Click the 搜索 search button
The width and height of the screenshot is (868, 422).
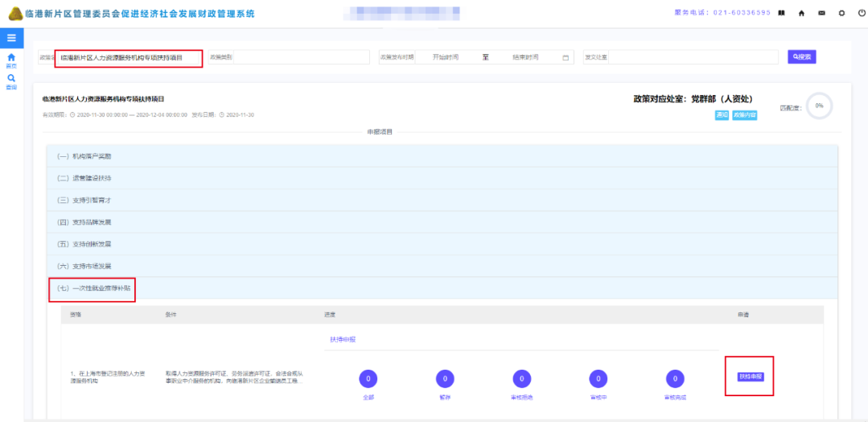tap(801, 57)
